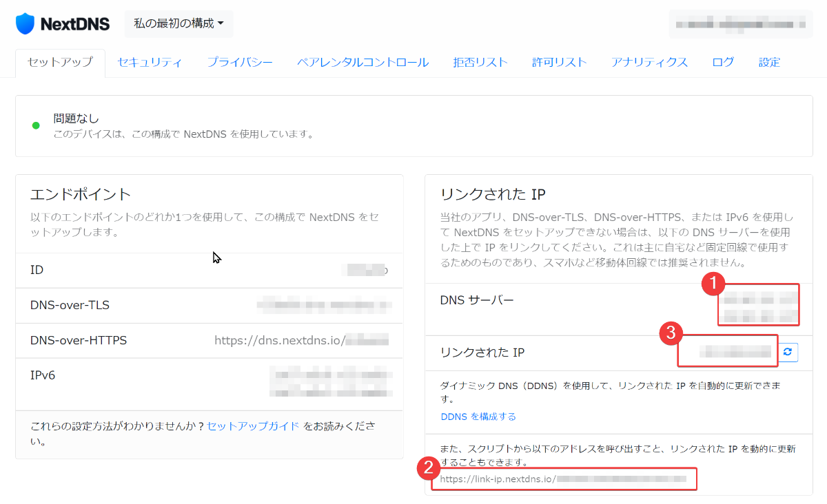Select the セットアップ tab

point(60,62)
